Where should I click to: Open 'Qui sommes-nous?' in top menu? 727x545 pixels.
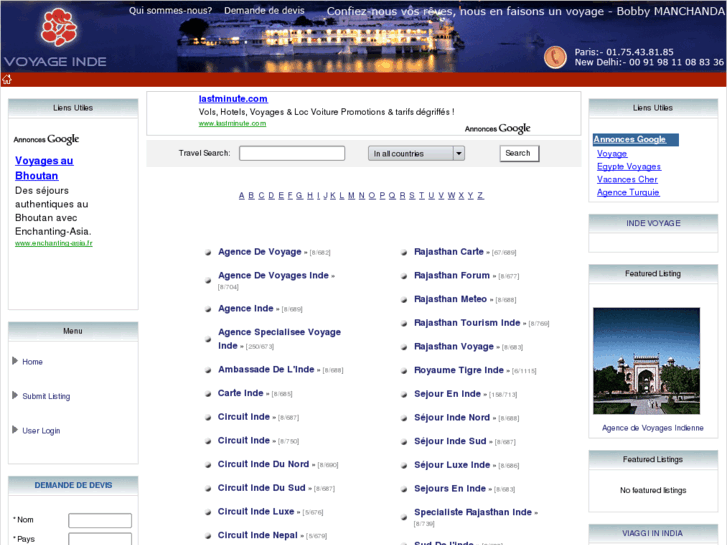pos(170,11)
